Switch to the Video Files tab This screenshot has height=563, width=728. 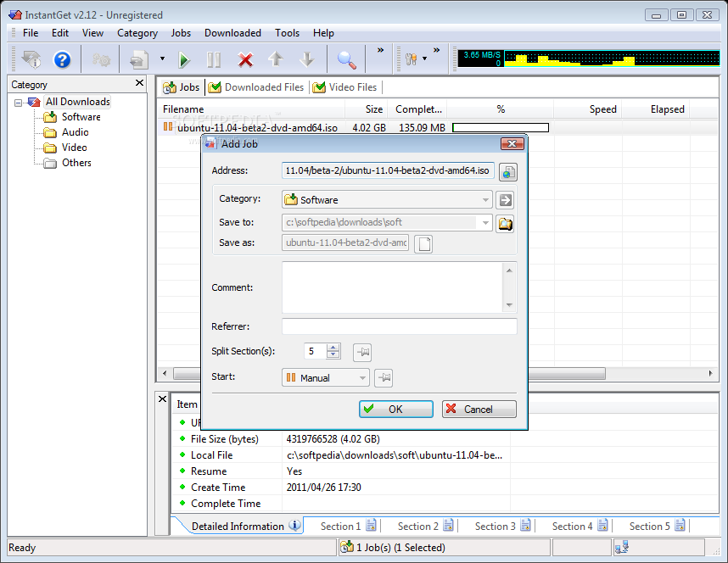345,87
